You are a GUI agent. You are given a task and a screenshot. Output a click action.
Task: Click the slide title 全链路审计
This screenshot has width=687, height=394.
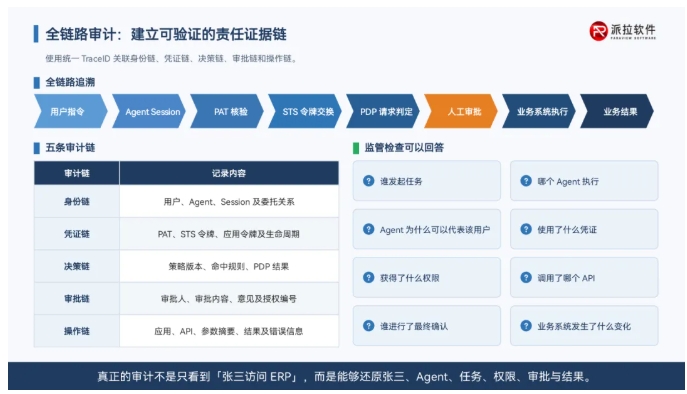point(166,34)
